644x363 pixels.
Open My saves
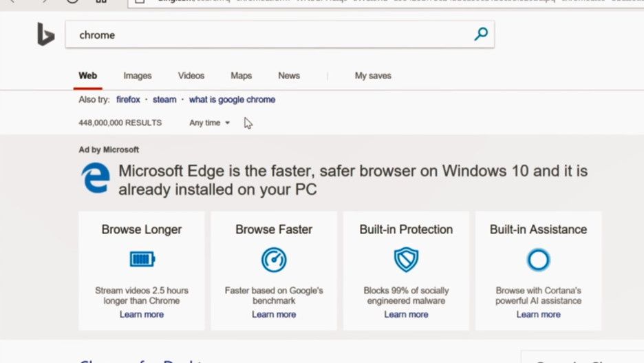coord(373,76)
